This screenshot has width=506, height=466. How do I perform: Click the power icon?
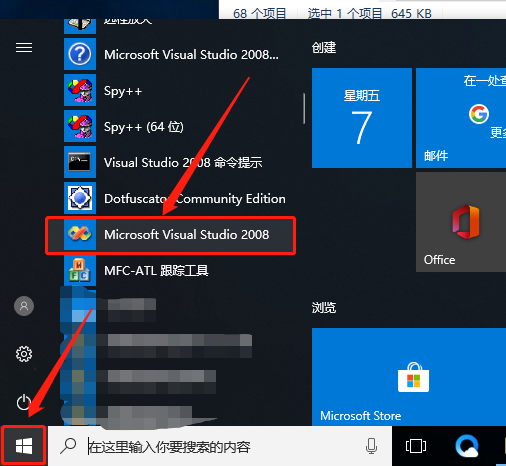coord(24,402)
